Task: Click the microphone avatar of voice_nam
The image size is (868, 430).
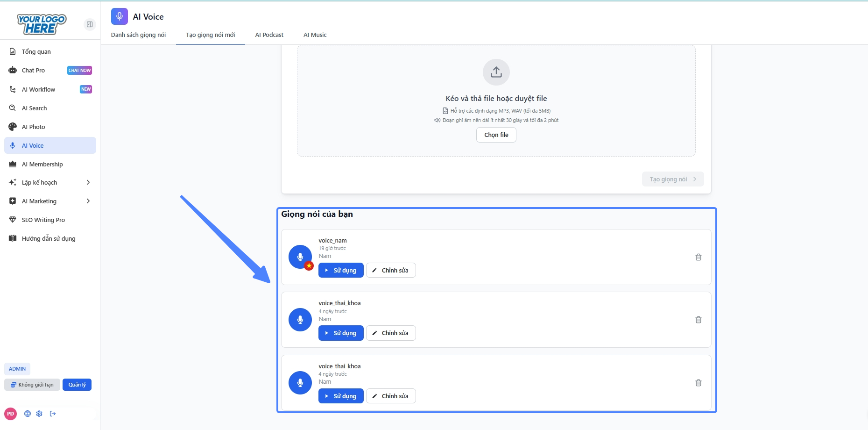Action: tap(300, 257)
